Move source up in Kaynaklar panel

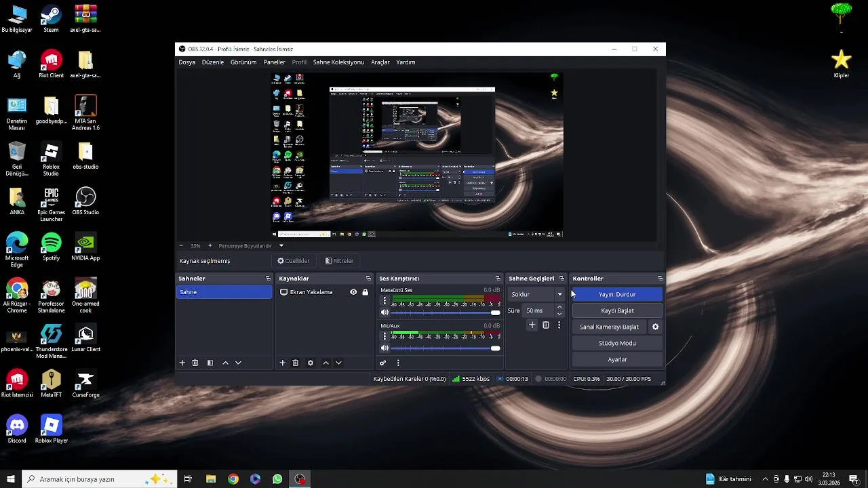pos(325,363)
